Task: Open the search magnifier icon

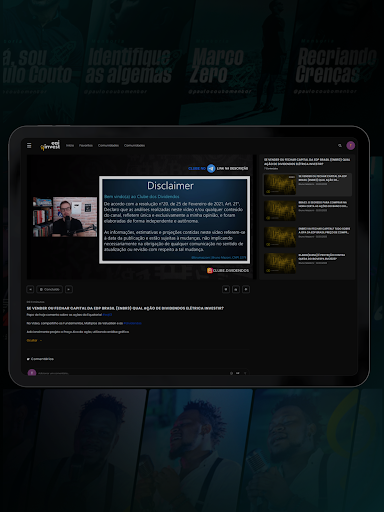Action: (x=340, y=146)
